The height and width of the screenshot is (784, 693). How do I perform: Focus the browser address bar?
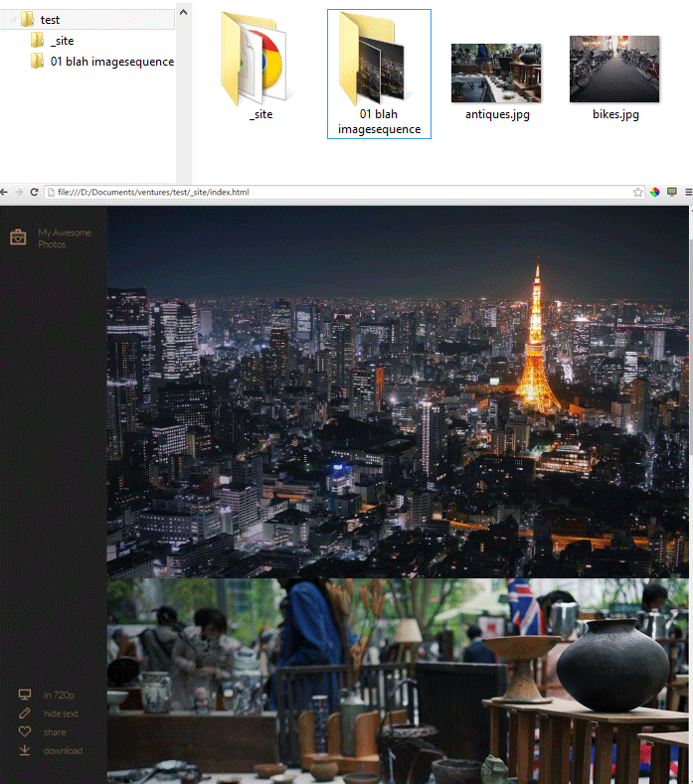[344, 192]
